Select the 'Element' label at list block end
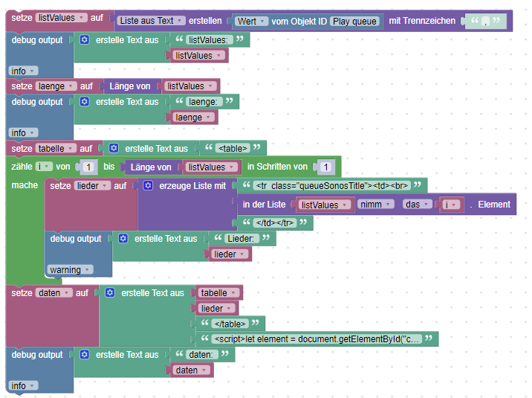The width and height of the screenshot is (532, 398). click(x=494, y=205)
